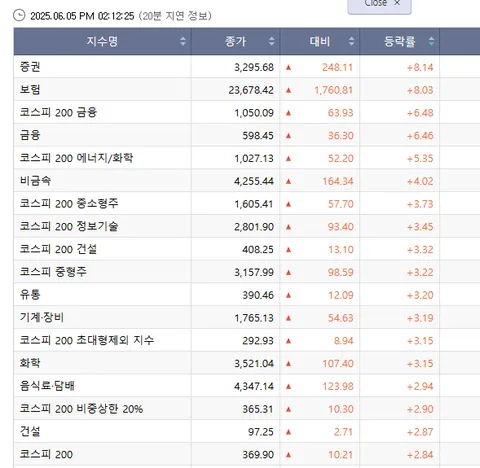Select the 코스피 200 금융 row name
Viewport: 480px width, 468px height.
[x=58, y=112]
